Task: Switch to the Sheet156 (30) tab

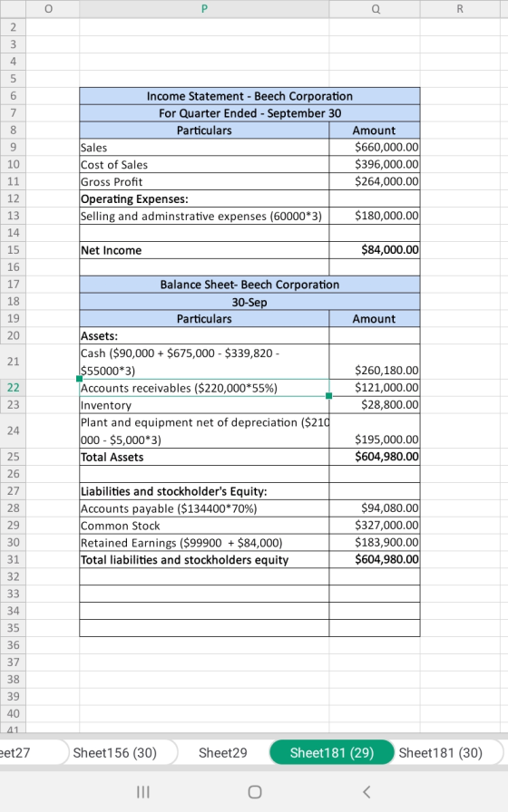Action: point(114,752)
